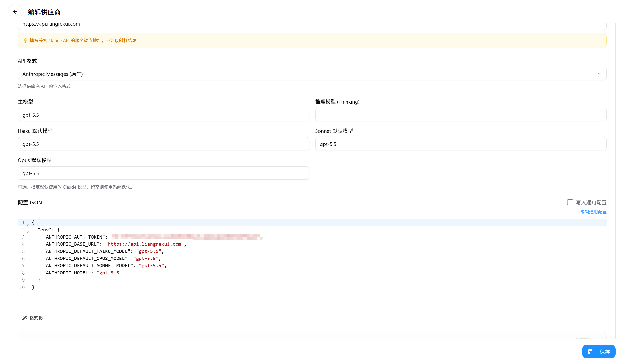This screenshot has height=364, width=624.
Task: Click the ANTHROPIC_DEFAULT_HAIKU_MODEL line
Action: 103,251
